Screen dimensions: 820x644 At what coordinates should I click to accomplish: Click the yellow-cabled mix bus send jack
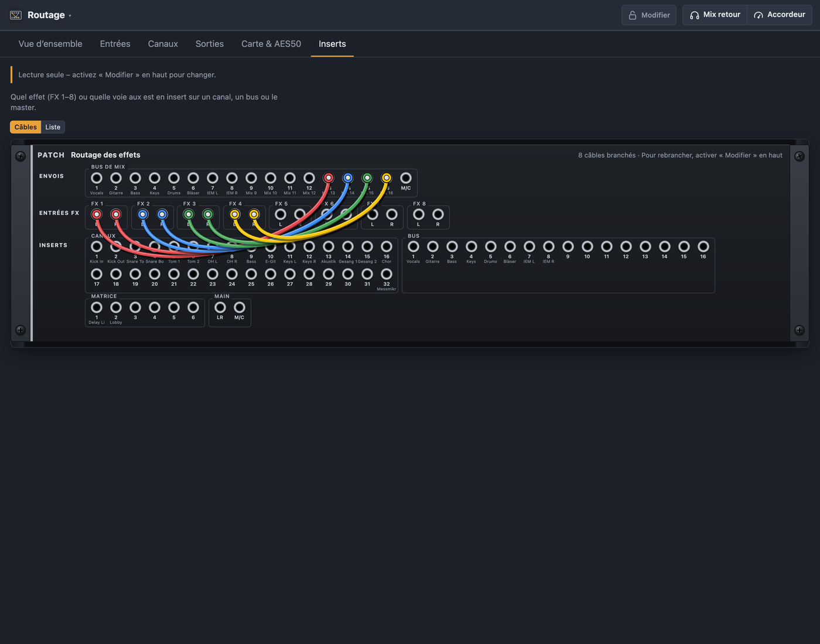pyautogui.click(x=387, y=178)
